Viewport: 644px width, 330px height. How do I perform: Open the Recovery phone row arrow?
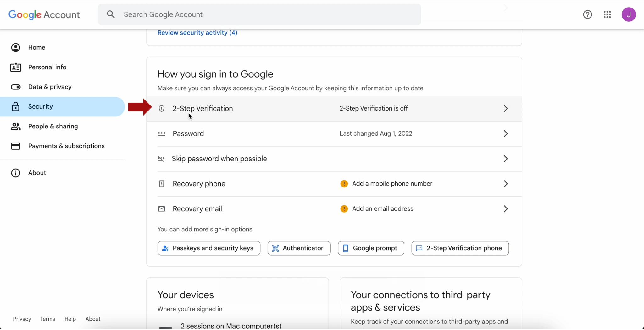pos(505,184)
